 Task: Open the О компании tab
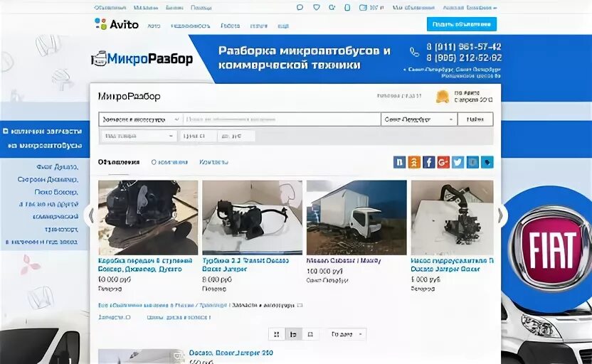tap(169, 162)
